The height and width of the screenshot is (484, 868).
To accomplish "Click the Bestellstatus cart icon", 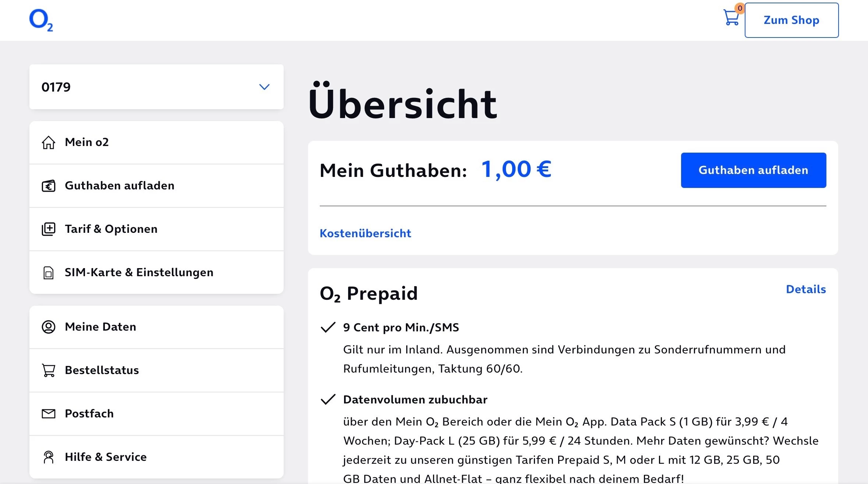I will [48, 370].
